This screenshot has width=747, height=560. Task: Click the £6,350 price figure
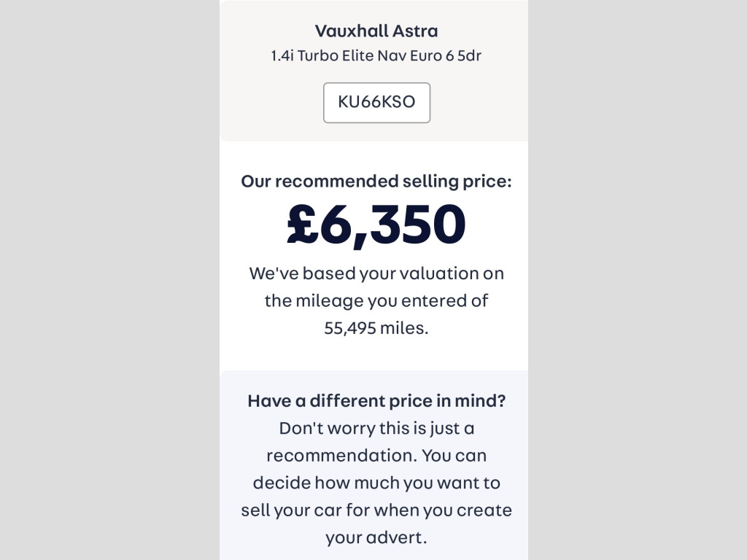376,224
